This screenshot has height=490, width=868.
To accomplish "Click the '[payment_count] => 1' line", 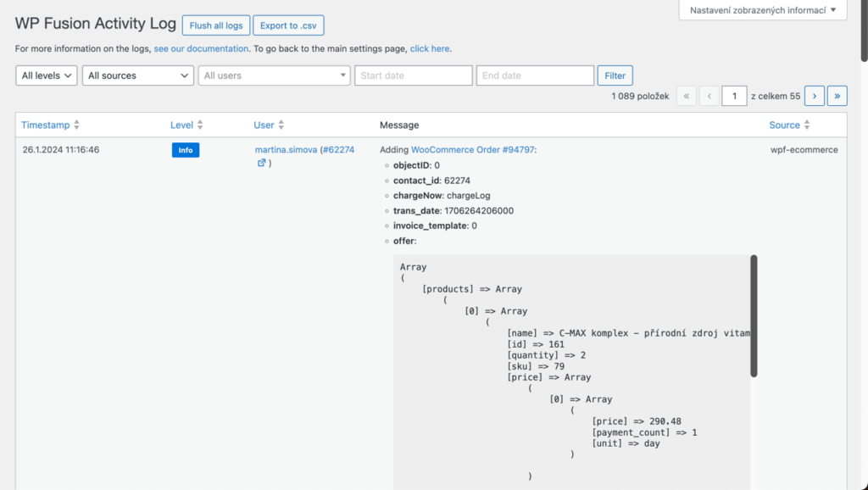I will tap(644, 432).
